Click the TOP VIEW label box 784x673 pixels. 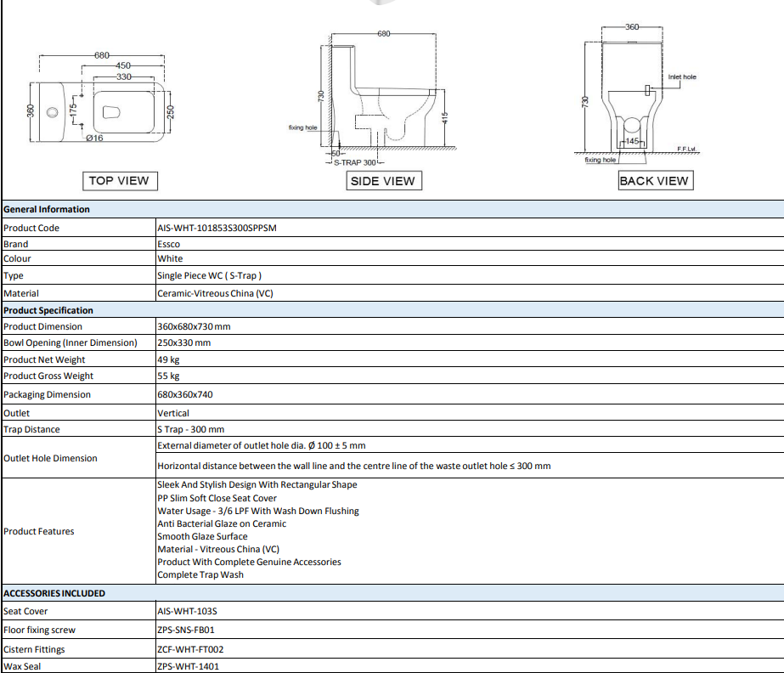pos(120,181)
